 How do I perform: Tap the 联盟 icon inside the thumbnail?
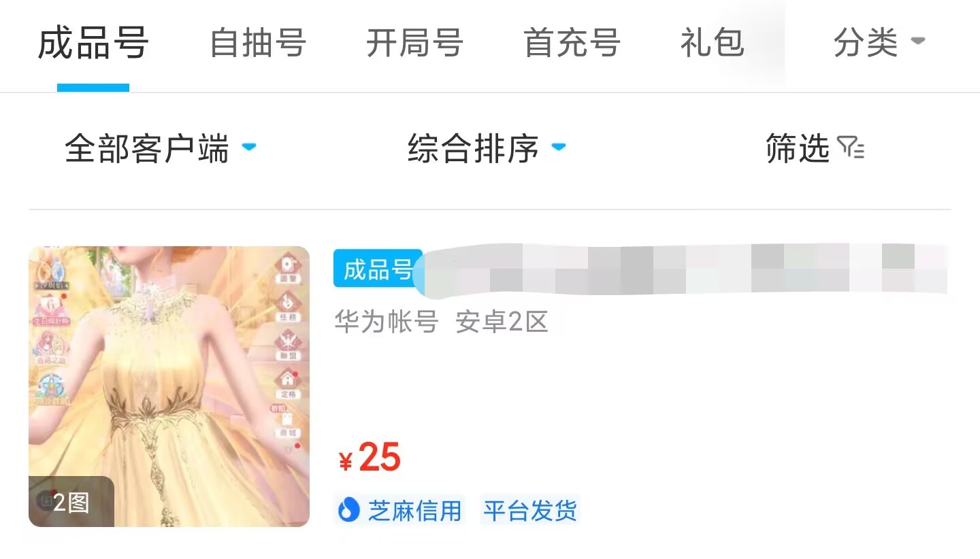click(x=288, y=345)
